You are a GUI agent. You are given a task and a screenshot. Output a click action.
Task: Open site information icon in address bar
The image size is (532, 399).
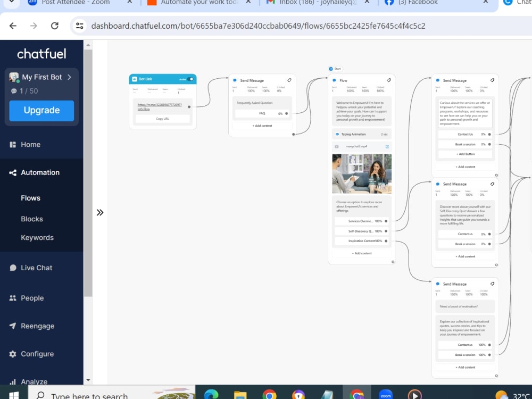80,26
